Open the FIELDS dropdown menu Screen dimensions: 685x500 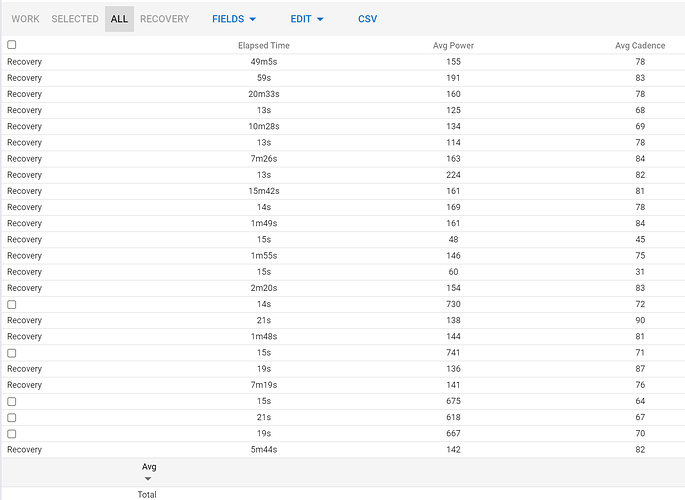pyautogui.click(x=234, y=19)
